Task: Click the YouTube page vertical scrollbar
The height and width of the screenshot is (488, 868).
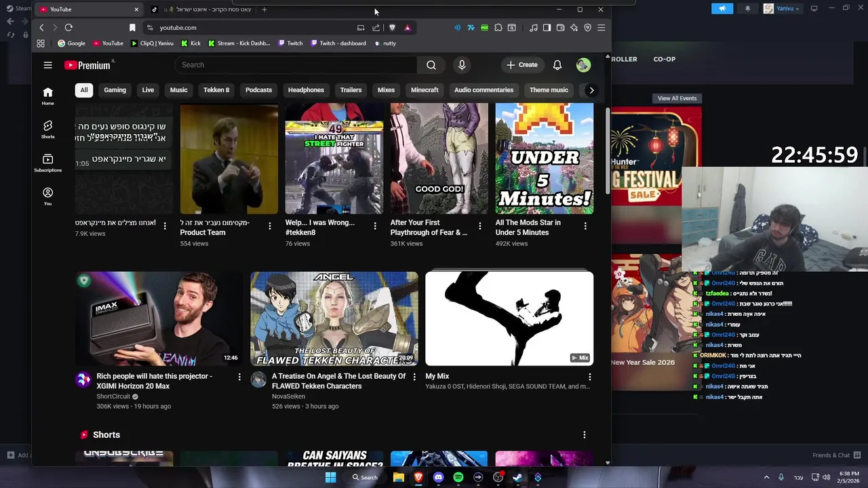Action: 608,150
